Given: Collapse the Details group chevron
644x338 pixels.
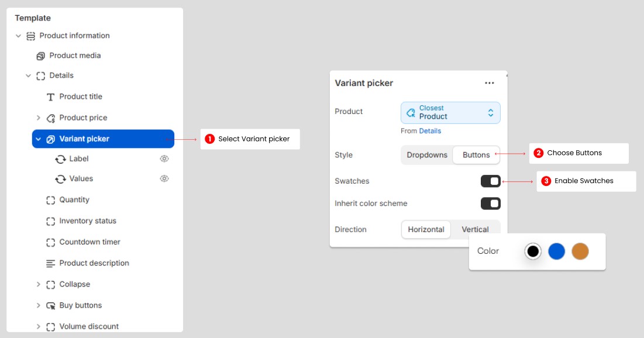Looking at the screenshot, I should (x=28, y=76).
